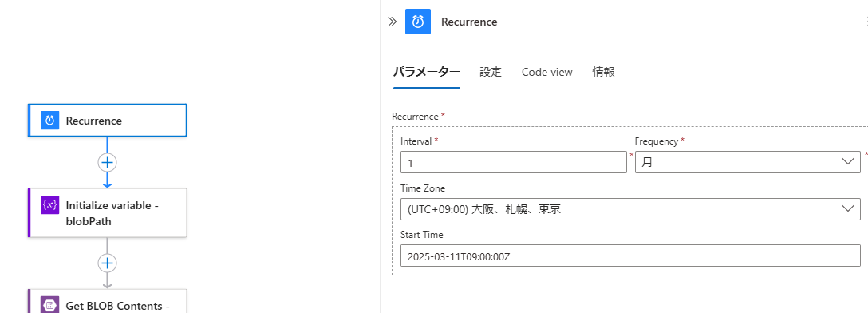Select the Recurrence trigger node
The image size is (868, 313).
(x=108, y=121)
